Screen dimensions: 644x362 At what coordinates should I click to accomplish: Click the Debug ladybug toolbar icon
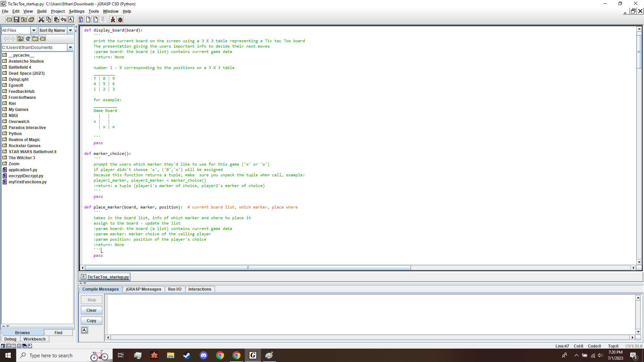pyautogui.click(x=120, y=20)
